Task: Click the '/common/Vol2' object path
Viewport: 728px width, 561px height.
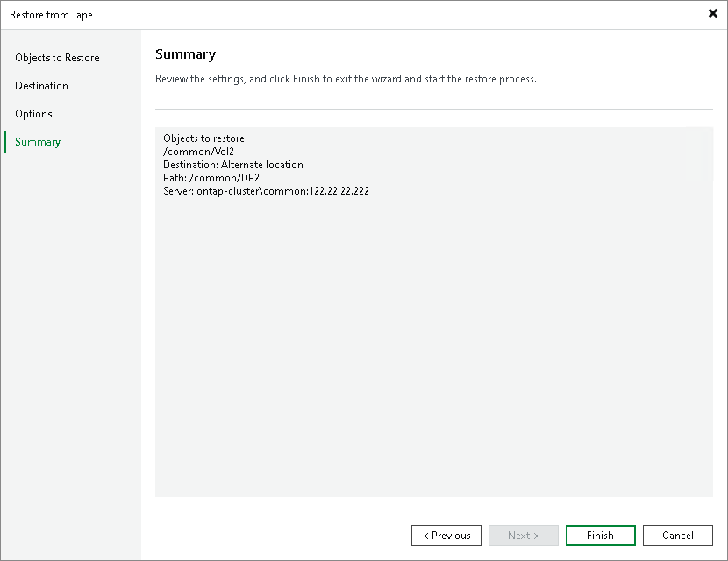Action: [x=199, y=152]
